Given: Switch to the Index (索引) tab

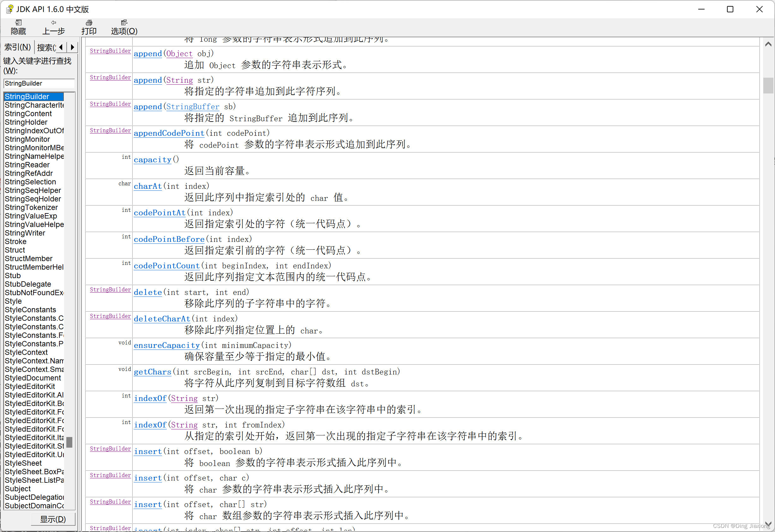Looking at the screenshot, I should click(17, 47).
